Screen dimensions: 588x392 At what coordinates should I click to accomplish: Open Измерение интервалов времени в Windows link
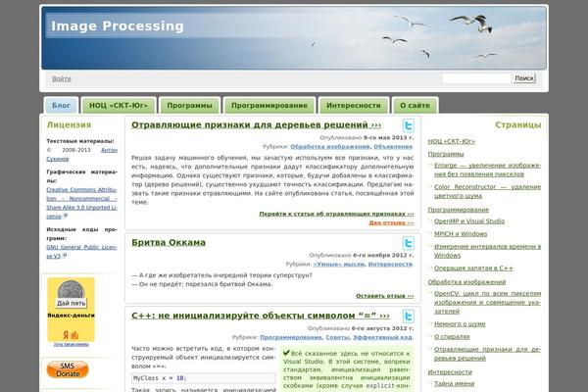(487, 251)
